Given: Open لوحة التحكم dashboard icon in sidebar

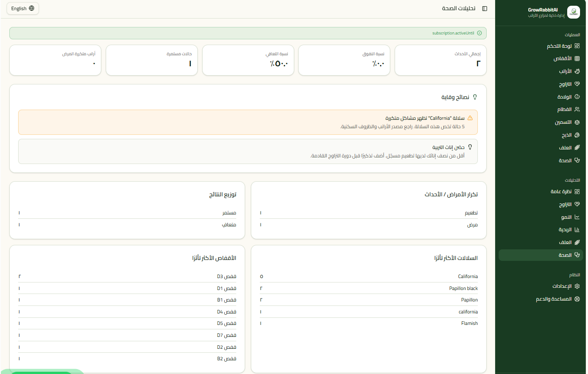Looking at the screenshot, I should click(577, 46).
